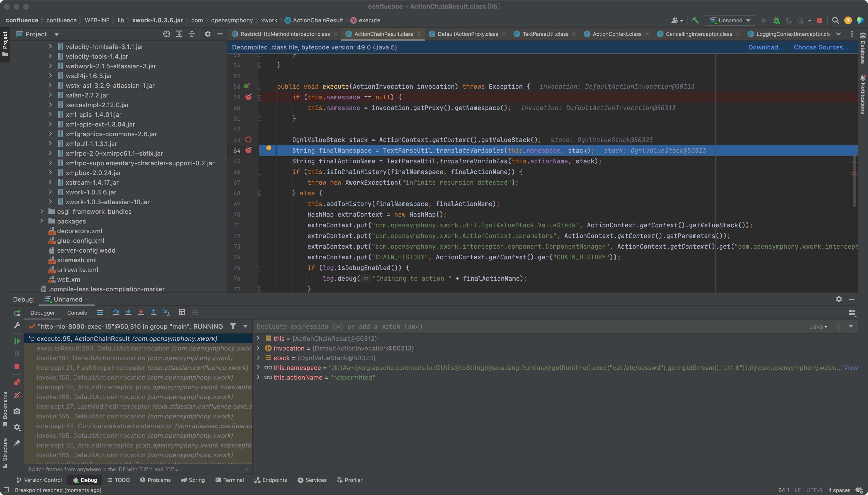
Task: Expand packages folder
Action: [x=41, y=221]
